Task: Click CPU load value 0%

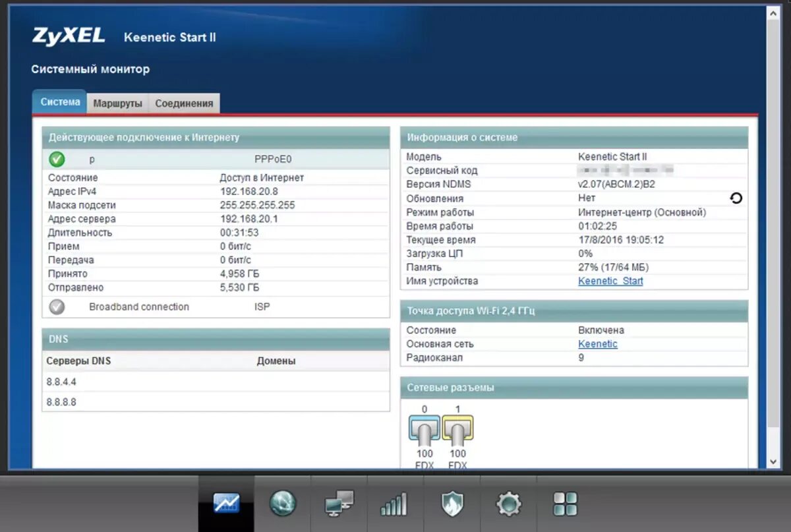Action: pos(585,253)
